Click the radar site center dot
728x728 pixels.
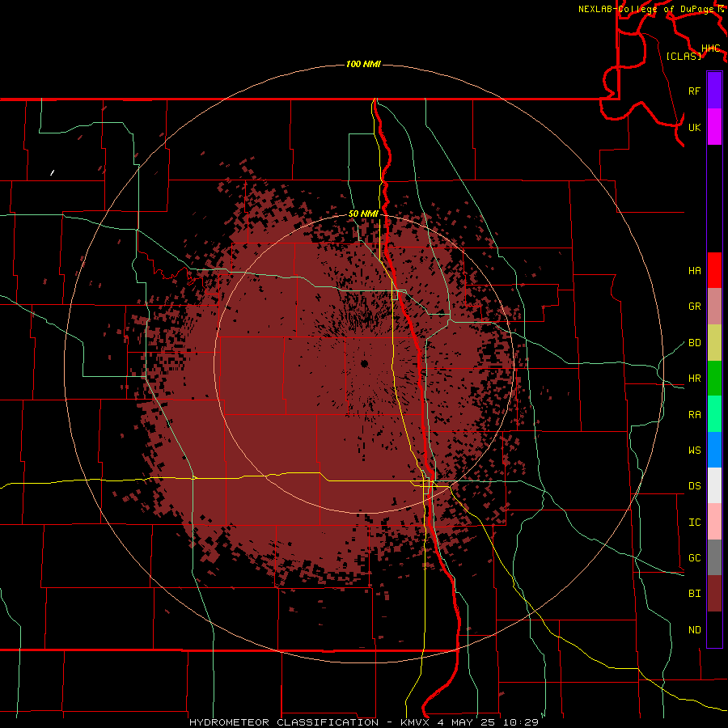pos(365,363)
